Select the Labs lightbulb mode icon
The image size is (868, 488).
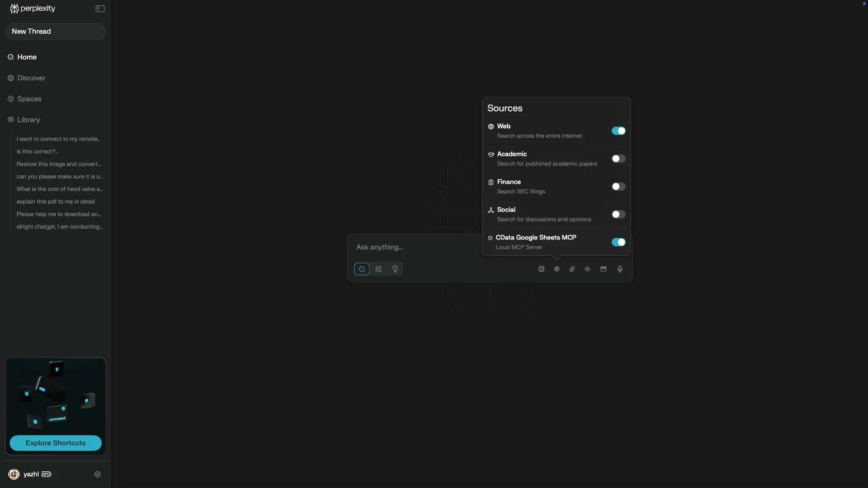click(x=395, y=269)
